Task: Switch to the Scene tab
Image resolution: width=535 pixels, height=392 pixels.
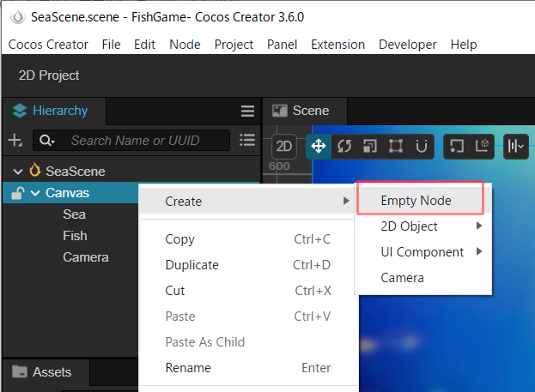Action: click(x=305, y=111)
